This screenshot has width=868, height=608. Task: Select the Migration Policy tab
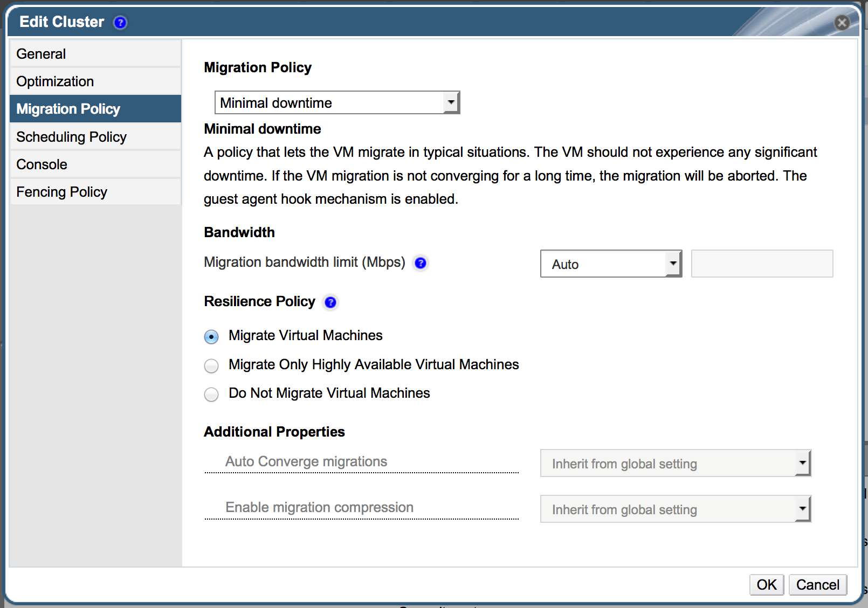pos(95,109)
